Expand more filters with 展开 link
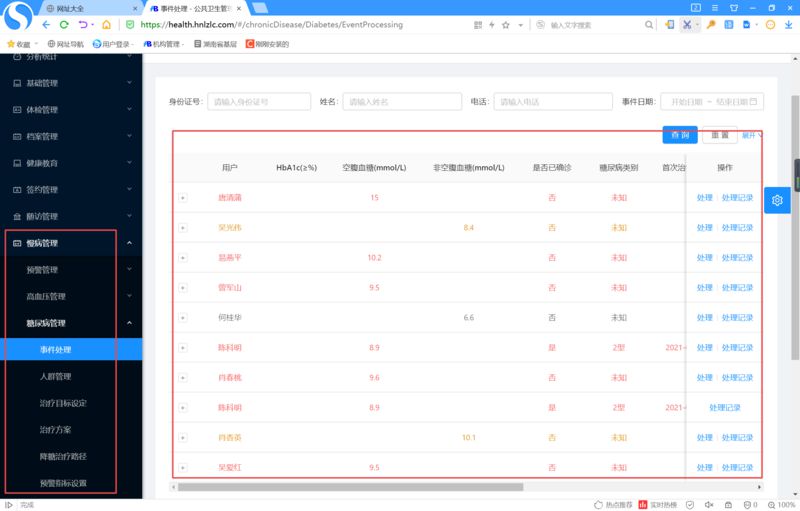Screen dimensions: 800x511 pos(750,135)
